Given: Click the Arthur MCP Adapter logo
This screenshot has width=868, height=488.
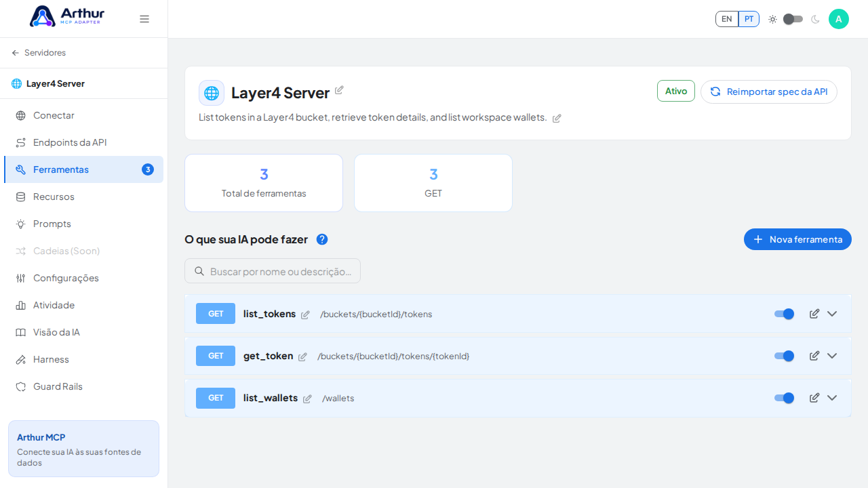Looking at the screenshot, I should 67,16.
